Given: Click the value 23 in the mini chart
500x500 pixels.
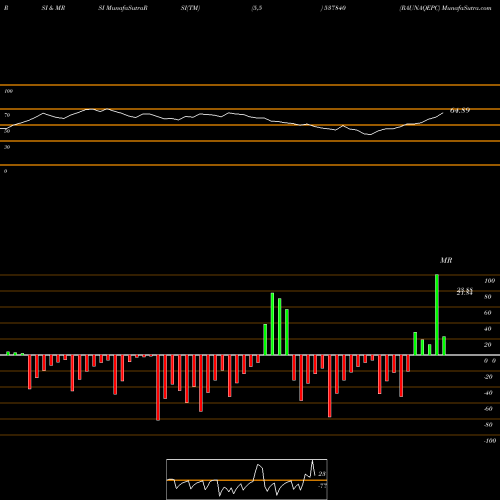Looking at the screenshot, I should (322, 474).
